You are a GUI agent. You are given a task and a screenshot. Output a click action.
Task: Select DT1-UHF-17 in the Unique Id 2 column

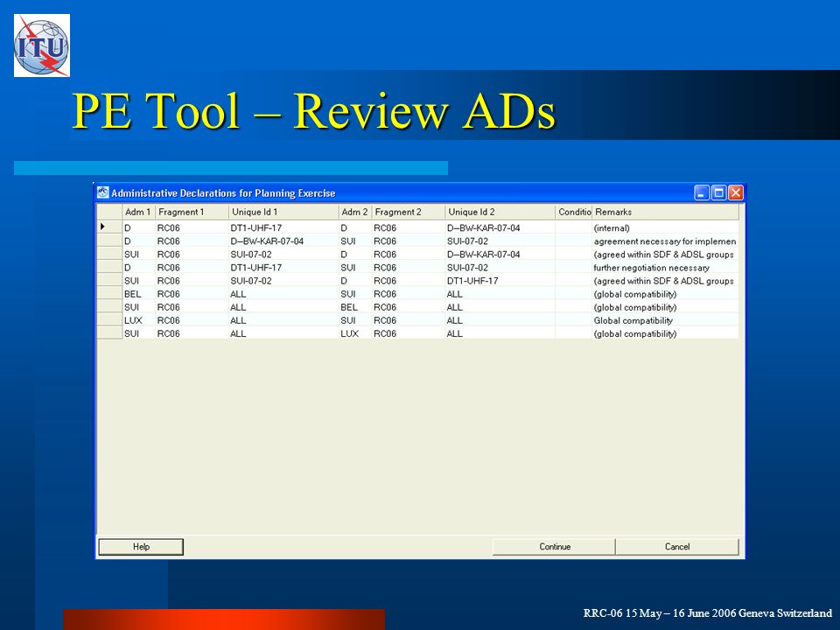coord(500,281)
